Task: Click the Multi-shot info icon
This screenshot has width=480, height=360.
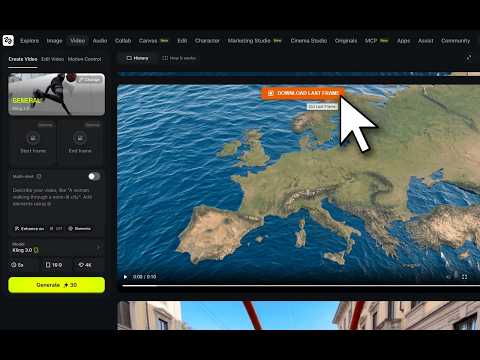Action: click(x=39, y=176)
